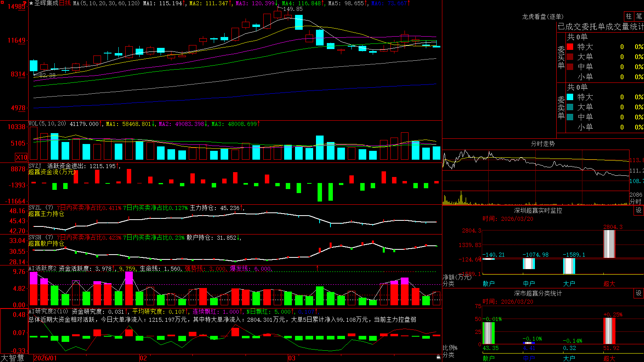Click the 超大 51.92 red bar in 分类统计

pyautogui.click(x=609, y=331)
